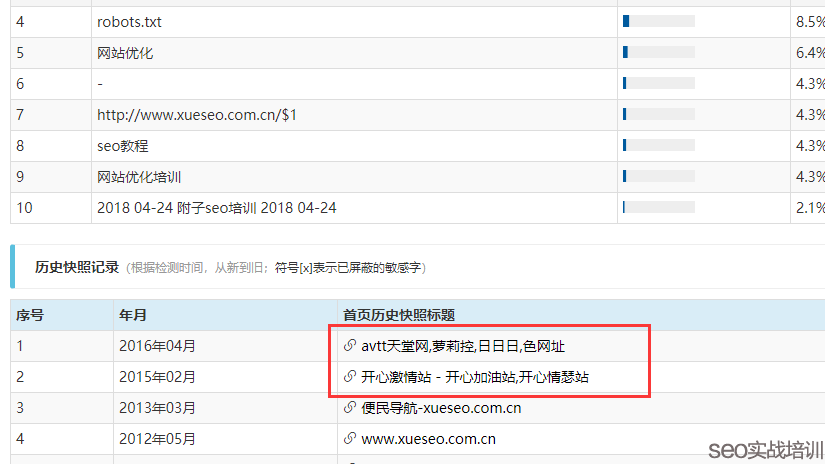Click link icon beside the 2016年04月 snapshot title
This screenshot has height=464, width=825.
point(350,346)
